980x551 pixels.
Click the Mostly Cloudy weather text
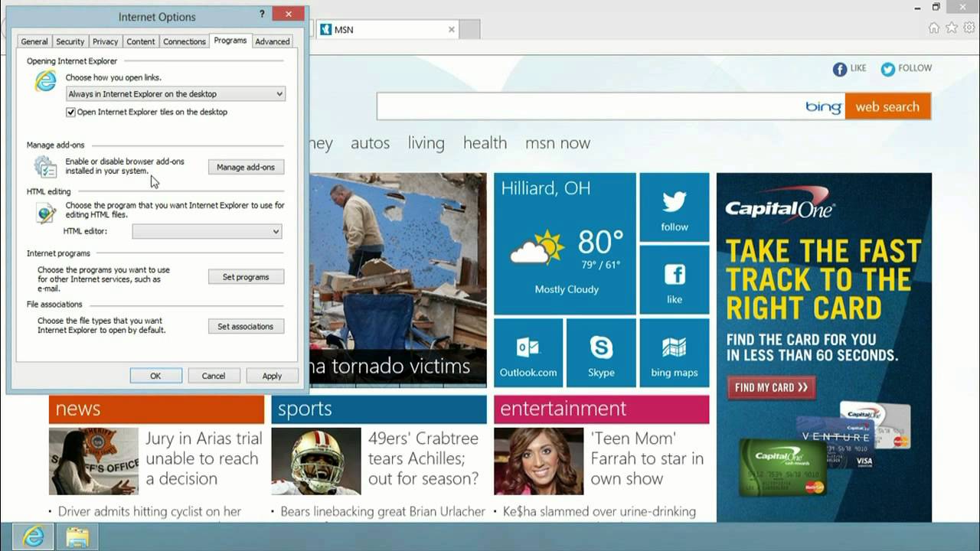point(567,289)
